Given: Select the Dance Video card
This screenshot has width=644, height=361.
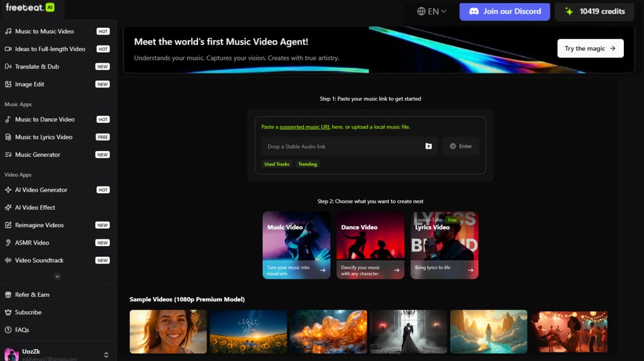Looking at the screenshot, I should click(370, 245).
